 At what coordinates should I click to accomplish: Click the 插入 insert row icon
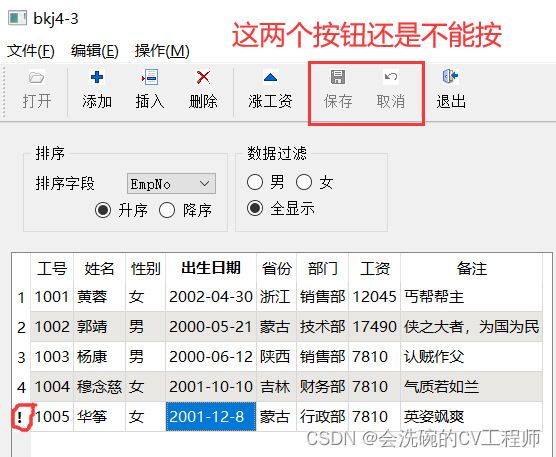tap(150, 77)
